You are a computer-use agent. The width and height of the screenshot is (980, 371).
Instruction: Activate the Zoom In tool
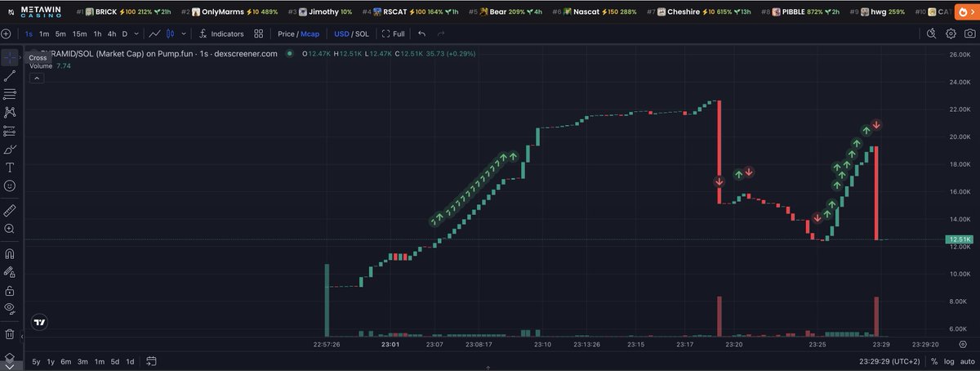pos(10,229)
